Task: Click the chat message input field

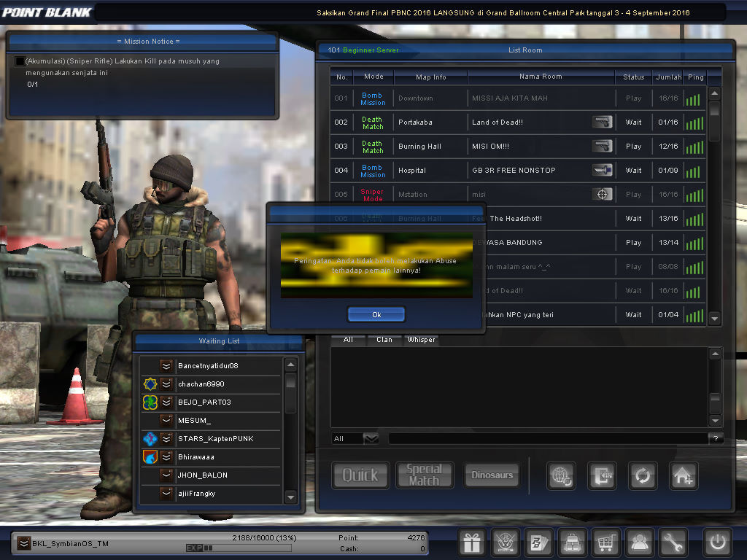Action: 548,438
